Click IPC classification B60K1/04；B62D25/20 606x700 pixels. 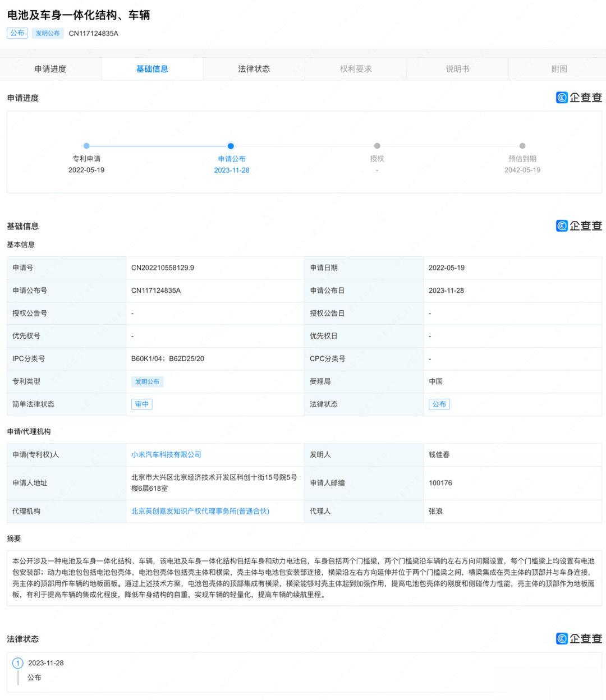click(x=168, y=359)
